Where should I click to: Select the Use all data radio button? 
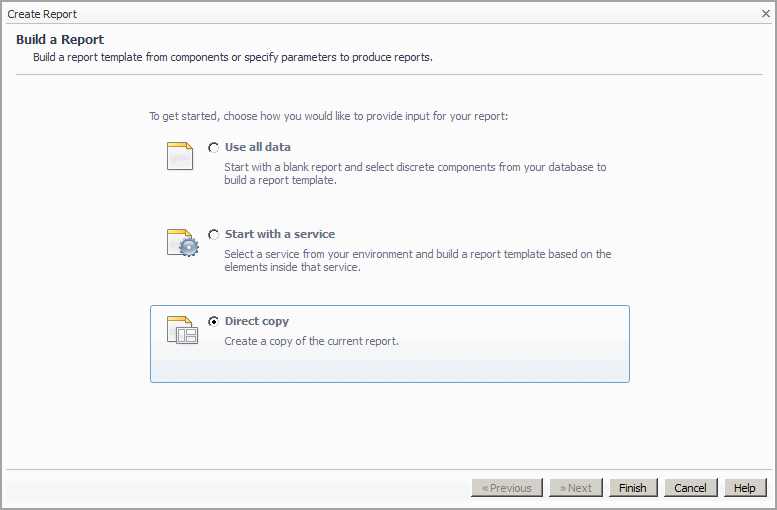pos(214,148)
